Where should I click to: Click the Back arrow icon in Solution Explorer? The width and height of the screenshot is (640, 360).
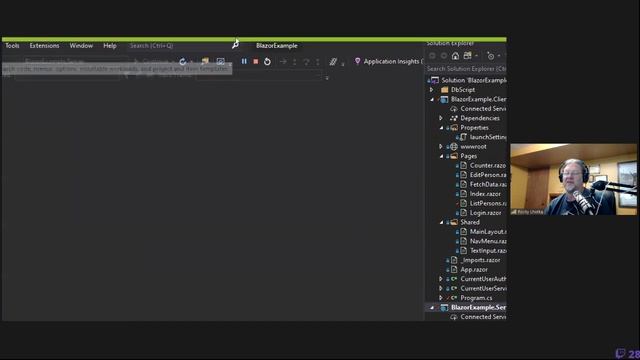point(432,56)
